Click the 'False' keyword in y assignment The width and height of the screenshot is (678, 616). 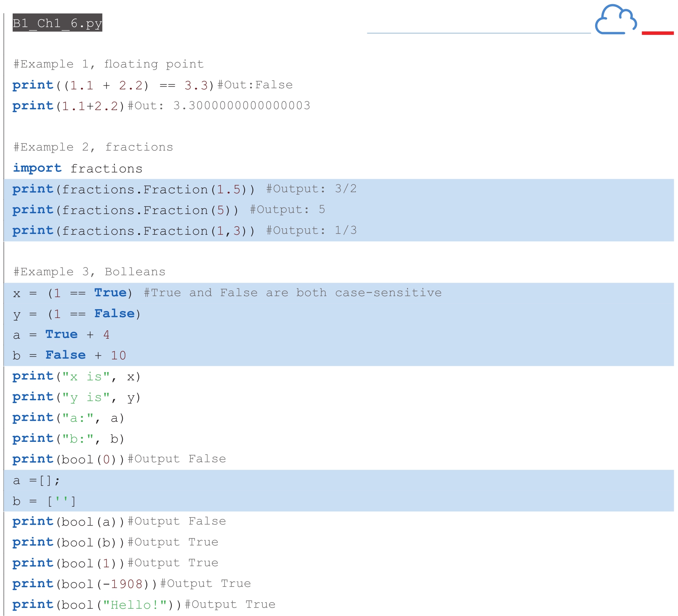tap(114, 313)
